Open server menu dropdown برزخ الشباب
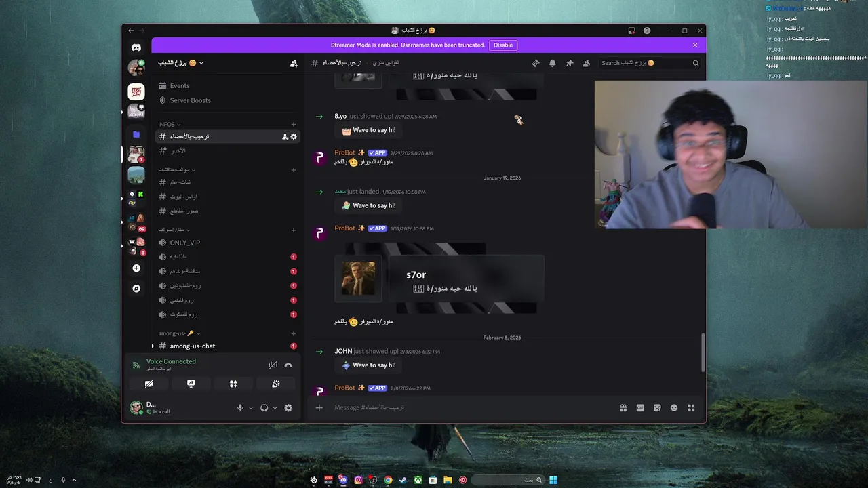This screenshot has width=868, height=488. click(181, 63)
